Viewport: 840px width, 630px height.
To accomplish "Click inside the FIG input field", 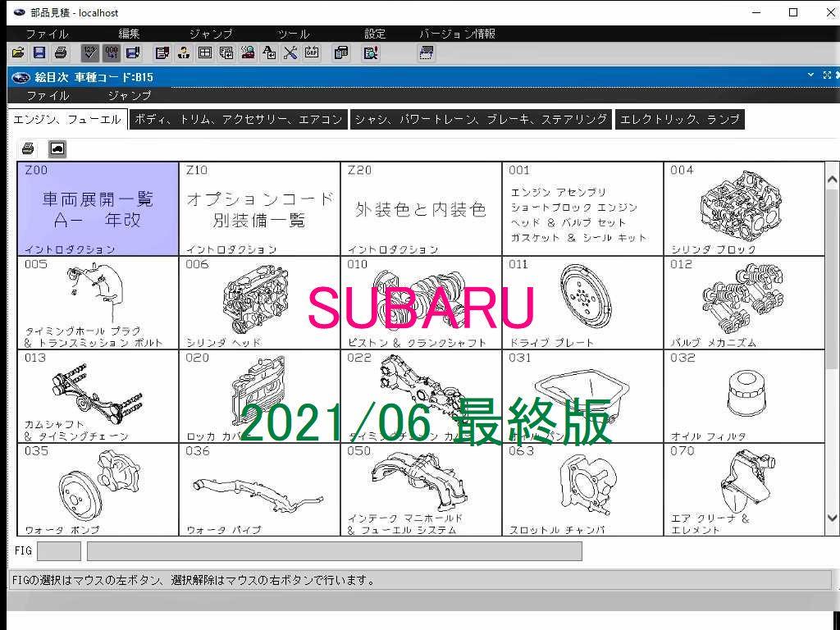I will [57, 550].
